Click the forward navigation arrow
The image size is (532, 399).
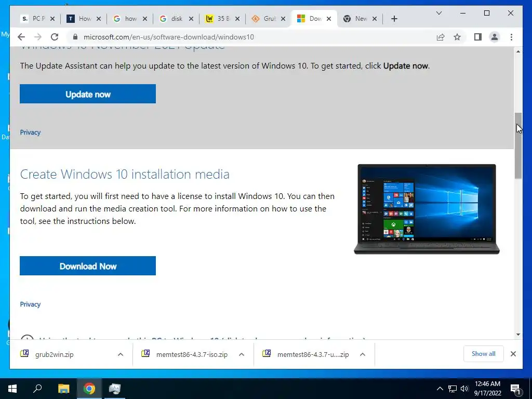coord(38,37)
